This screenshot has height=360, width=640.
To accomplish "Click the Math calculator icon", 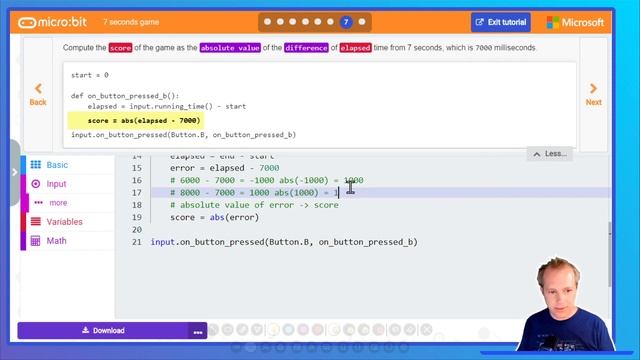I will 36,241.
